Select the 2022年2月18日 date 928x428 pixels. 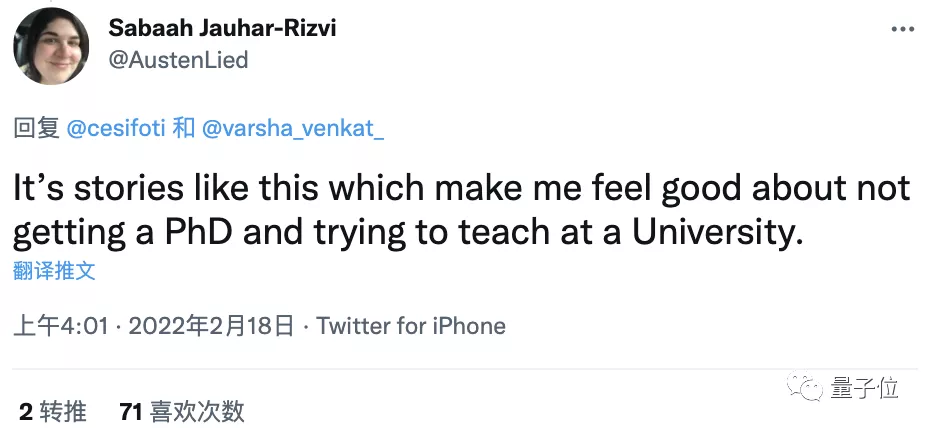(x=211, y=326)
